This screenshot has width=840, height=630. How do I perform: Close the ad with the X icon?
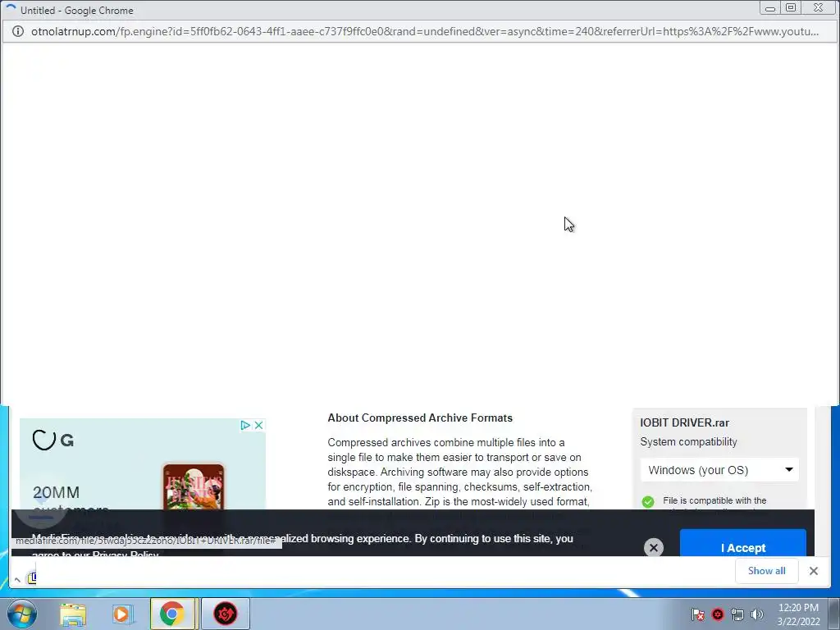(x=258, y=426)
